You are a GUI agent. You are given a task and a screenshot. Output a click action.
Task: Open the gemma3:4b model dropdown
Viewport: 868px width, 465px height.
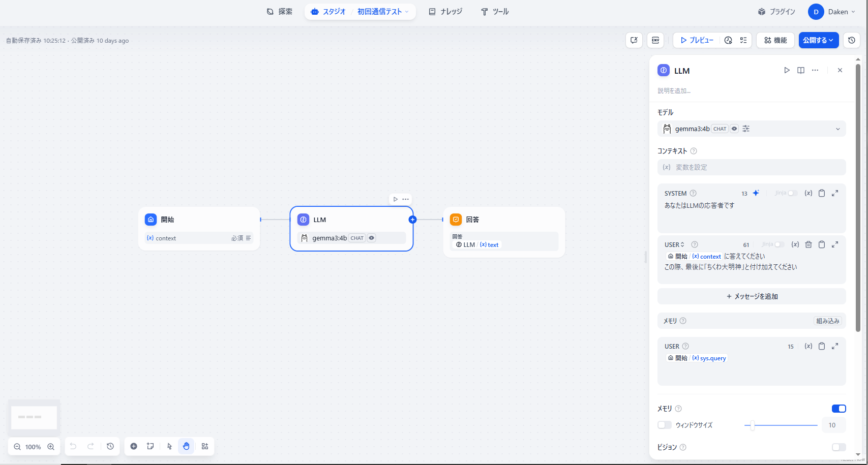[837, 129]
